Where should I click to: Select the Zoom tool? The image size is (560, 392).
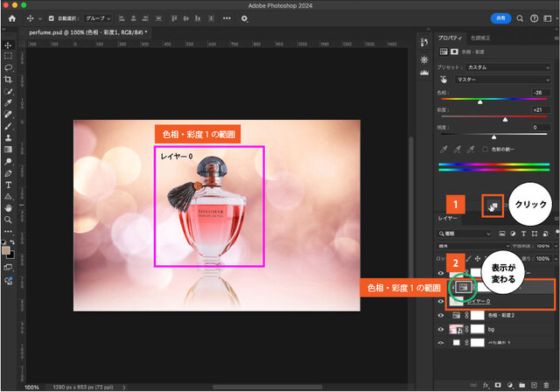point(8,221)
